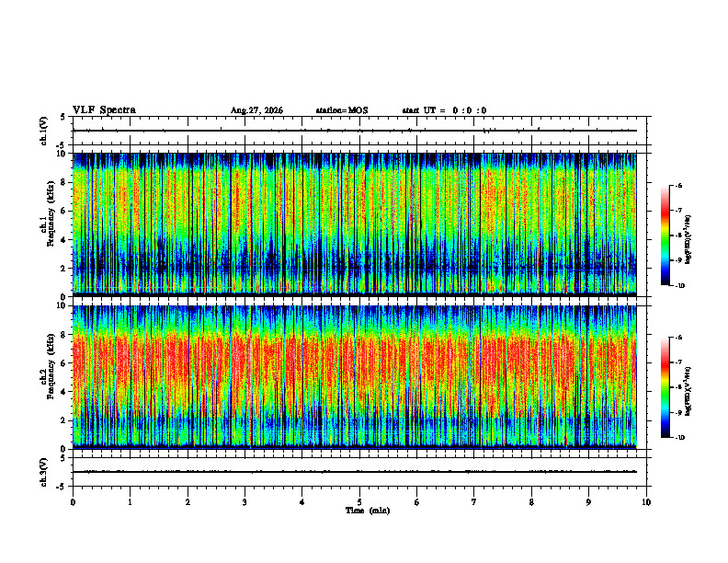728x563 pixels.
Task: Click the "8" kHz tick label of ch.2
Action: [x=63, y=335]
